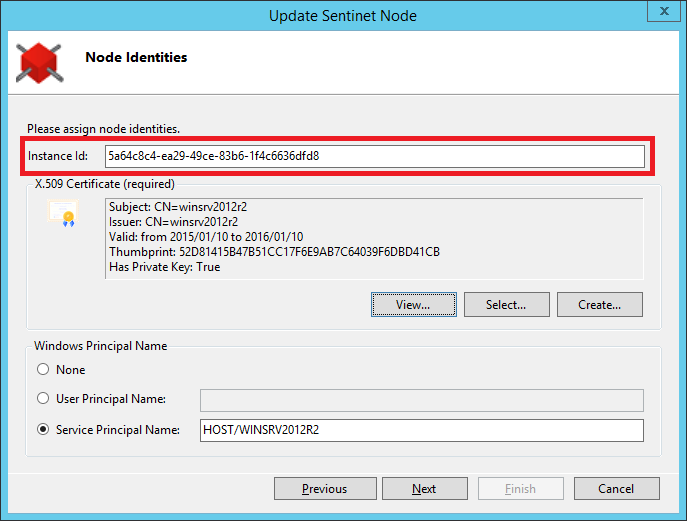This screenshot has width=687, height=521.
Task: Click the certificate Thumbprint line
Action: click(x=274, y=252)
